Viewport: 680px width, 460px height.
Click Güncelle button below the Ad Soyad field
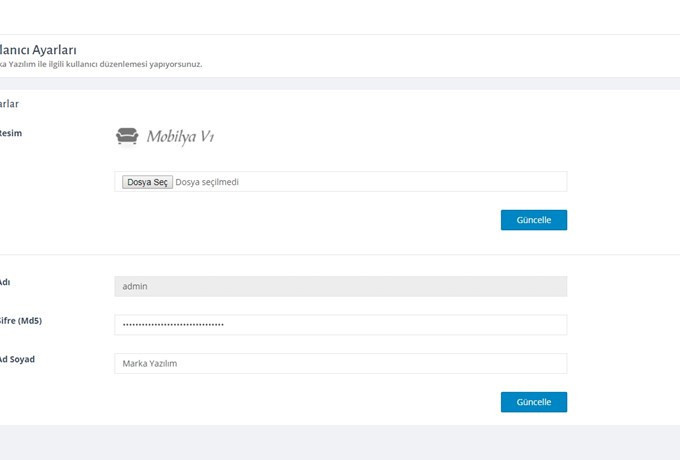(533, 402)
